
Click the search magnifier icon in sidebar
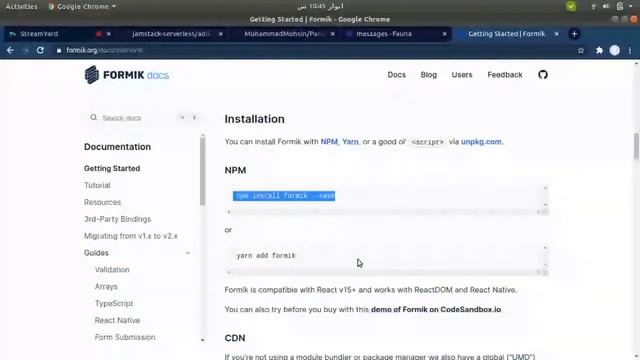point(93,118)
